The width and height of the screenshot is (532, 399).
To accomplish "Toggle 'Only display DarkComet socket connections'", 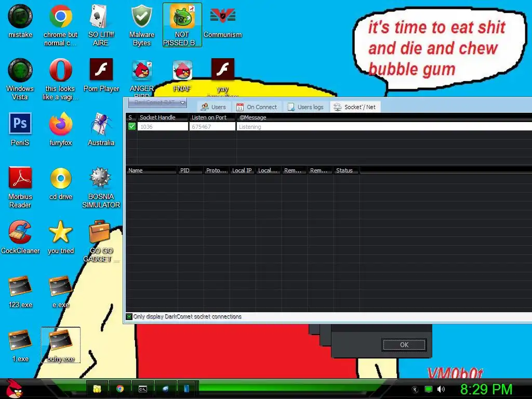I will point(129,316).
